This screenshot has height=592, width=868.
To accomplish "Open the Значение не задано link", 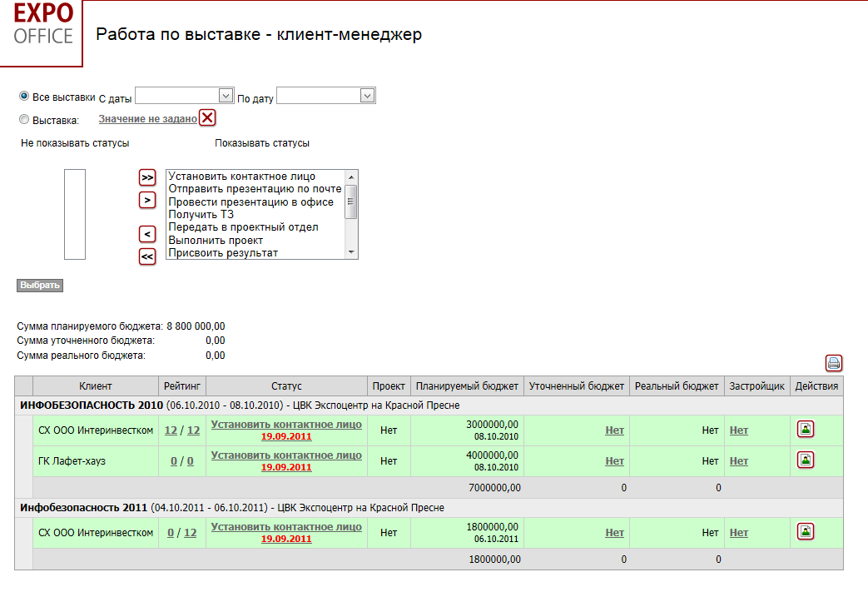I will point(147,119).
